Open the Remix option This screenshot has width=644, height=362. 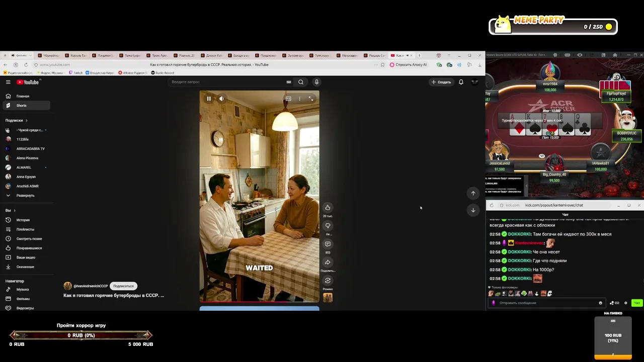coord(328,281)
